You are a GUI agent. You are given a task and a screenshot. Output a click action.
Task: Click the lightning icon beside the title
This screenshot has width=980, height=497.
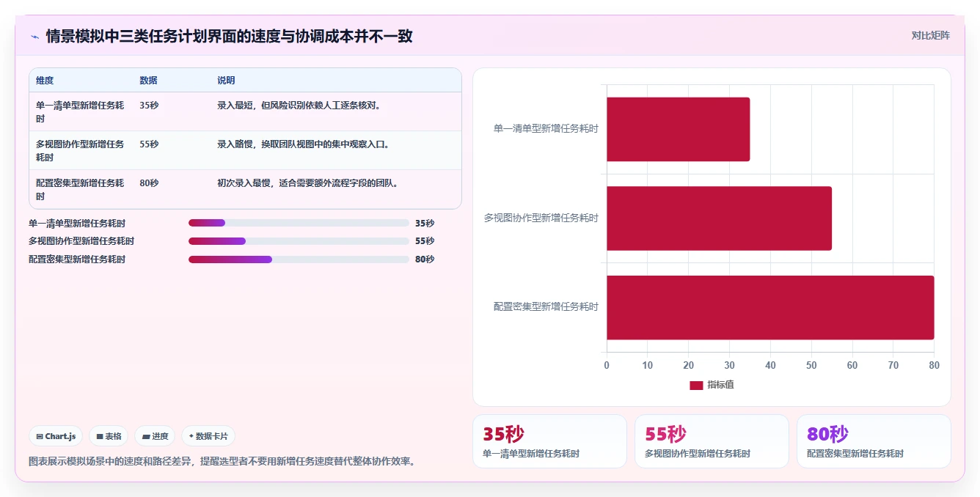[34, 37]
